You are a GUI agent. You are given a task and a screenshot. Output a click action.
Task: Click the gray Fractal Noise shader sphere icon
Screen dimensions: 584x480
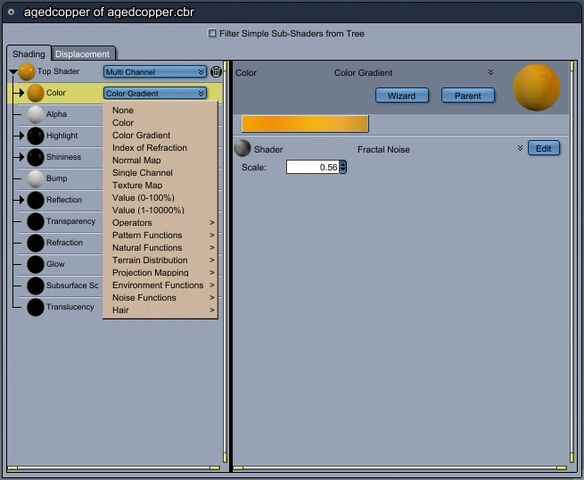point(242,148)
